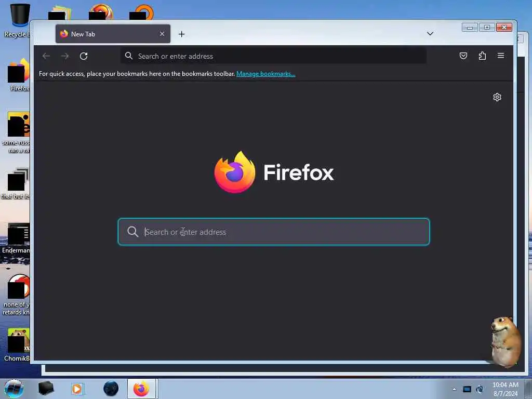Show hidden system tray icons arrow

click(x=454, y=390)
